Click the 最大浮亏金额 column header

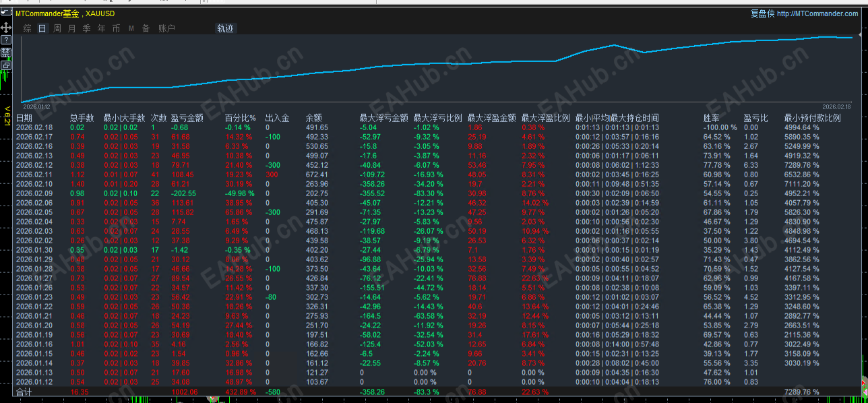click(x=383, y=118)
